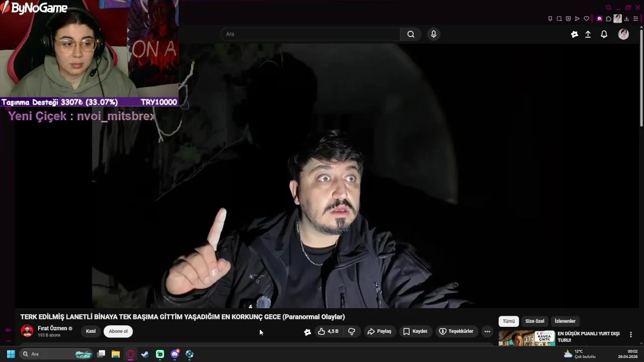Open the browser easy setup menu icon

pyautogui.click(x=635, y=19)
